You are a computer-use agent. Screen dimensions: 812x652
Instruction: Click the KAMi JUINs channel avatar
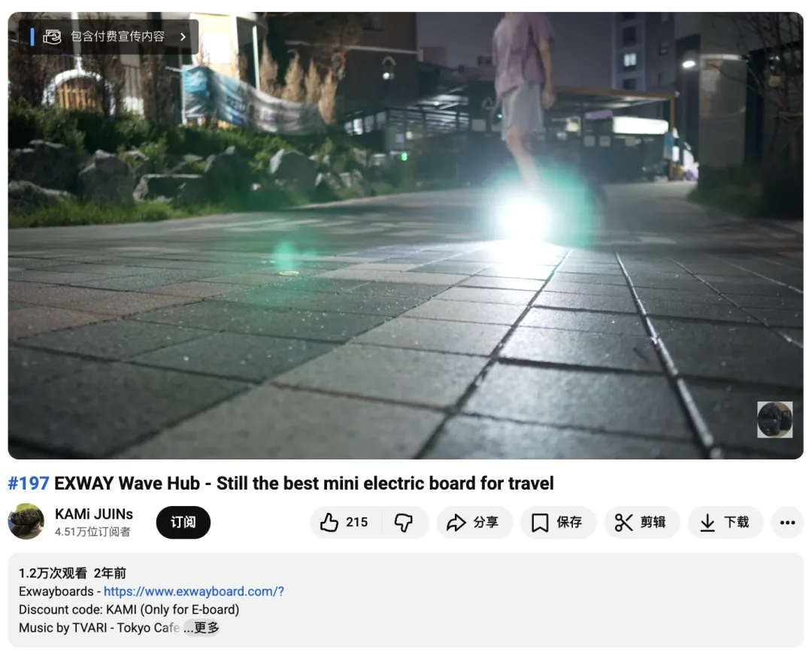click(x=26, y=521)
